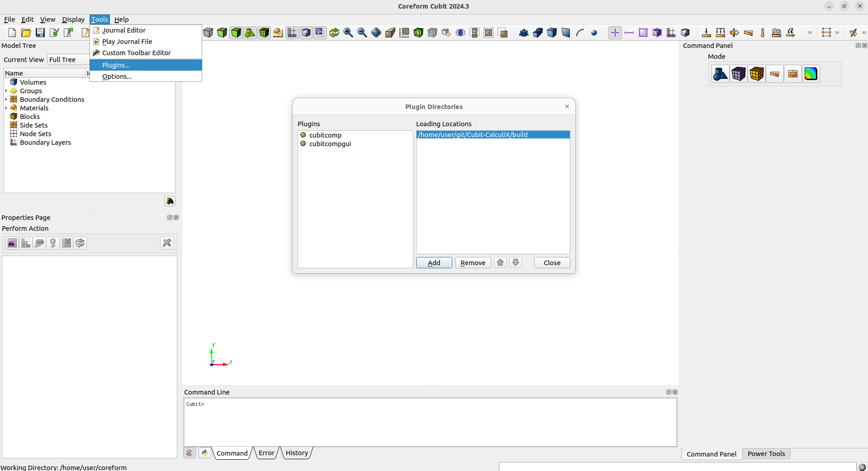Viewport: 868px width, 471px height.
Task: Click the New file toolbar icon
Action: tap(12, 32)
